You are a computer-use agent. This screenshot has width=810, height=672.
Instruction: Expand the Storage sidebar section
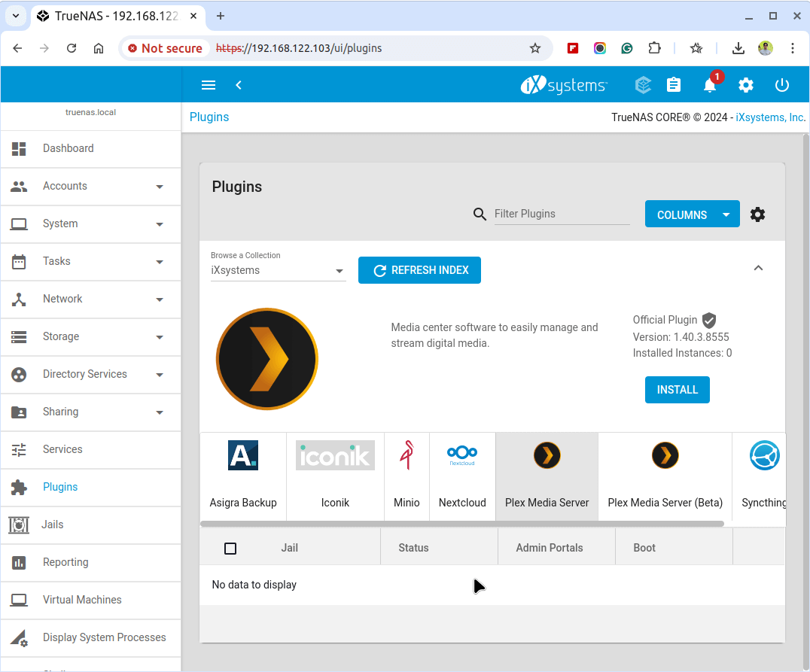pos(91,337)
